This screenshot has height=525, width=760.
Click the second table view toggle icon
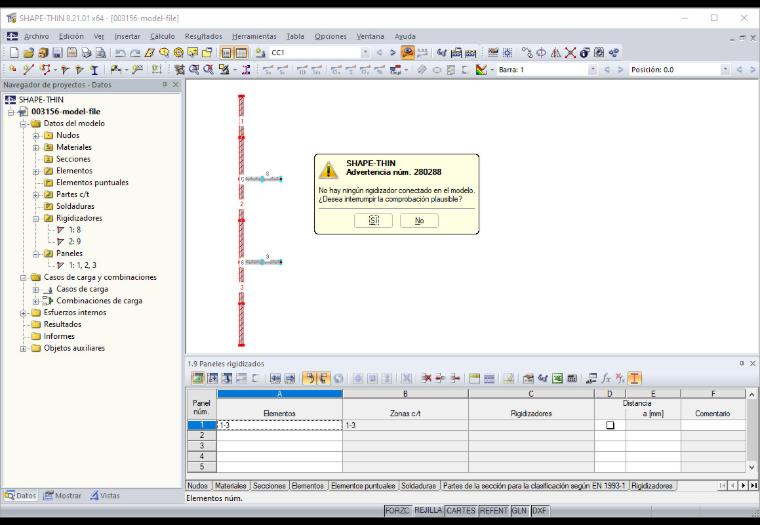241,53
